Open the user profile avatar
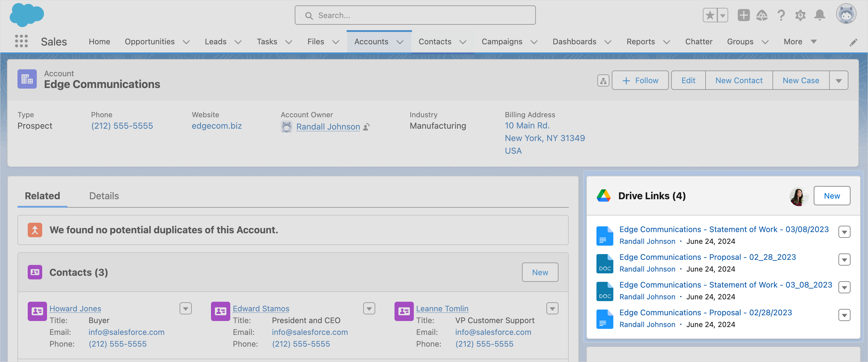 (x=846, y=14)
